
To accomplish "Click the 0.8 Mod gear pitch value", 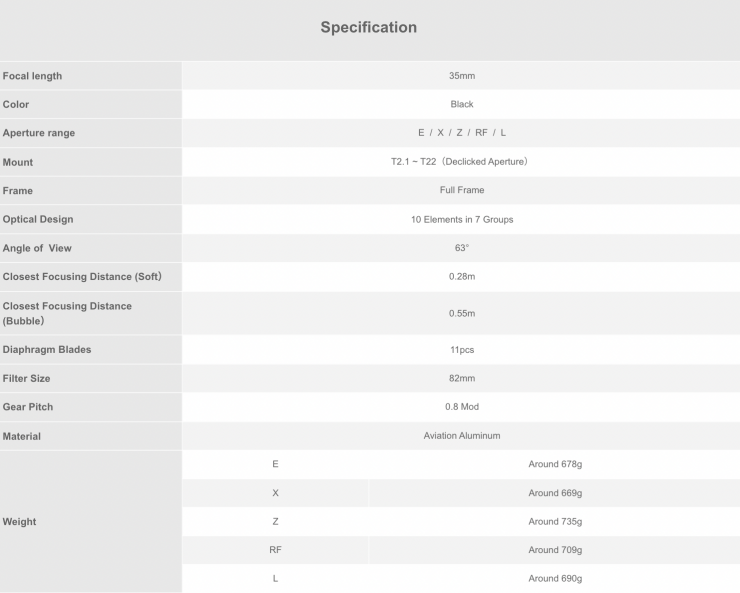I will 461,407.
